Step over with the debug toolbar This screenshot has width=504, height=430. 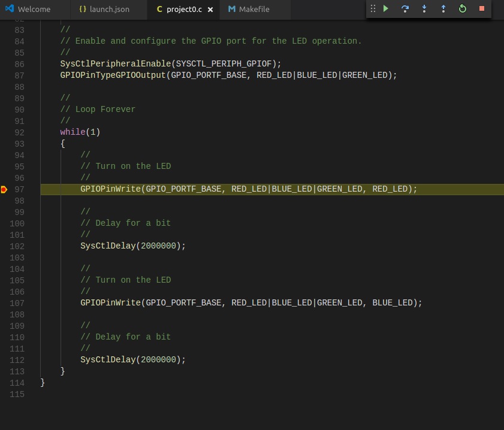(405, 8)
